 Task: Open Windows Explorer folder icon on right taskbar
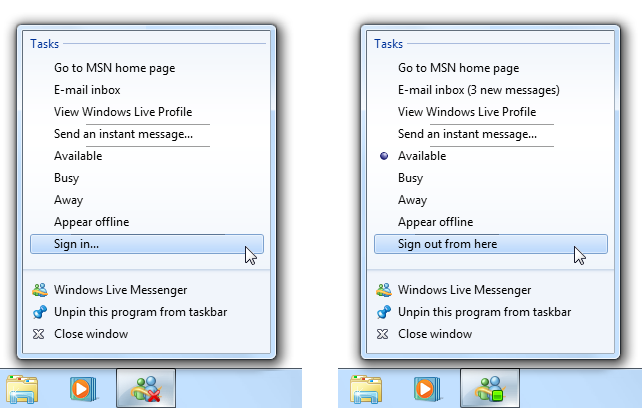point(366,389)
